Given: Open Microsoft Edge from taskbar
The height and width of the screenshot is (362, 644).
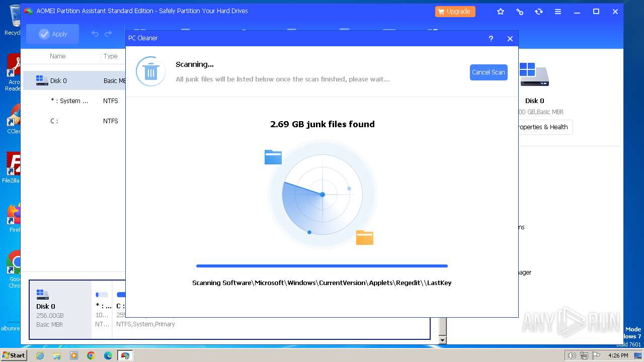Looking at the screenshot, I should (108, 355).
